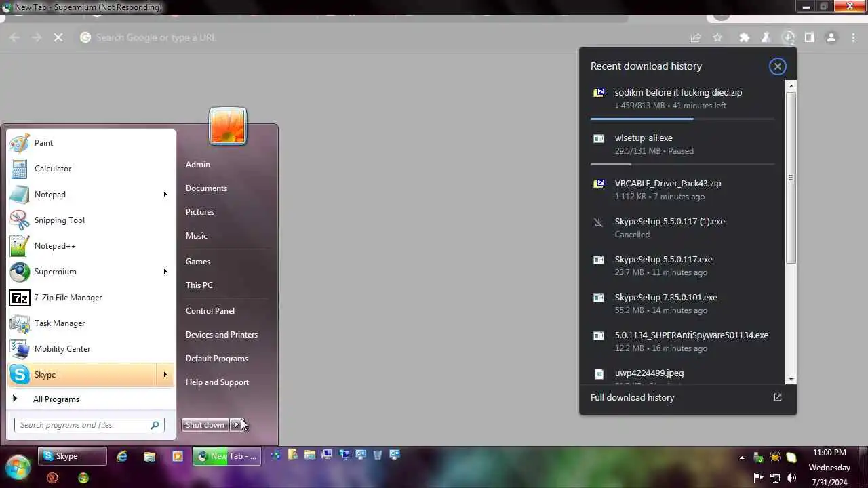Open uwp4224499.jpeg download entry

683,374
